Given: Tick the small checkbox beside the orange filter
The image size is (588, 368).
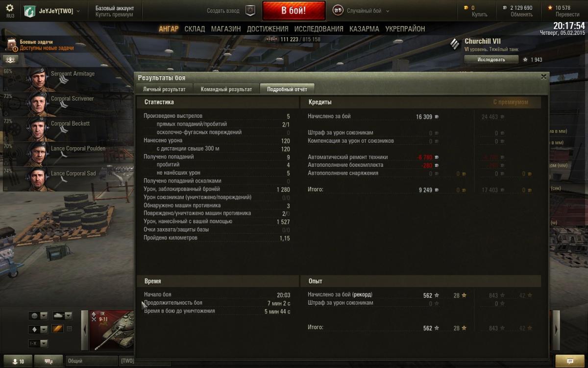Looking at the screenshot, I should [69, 329].
